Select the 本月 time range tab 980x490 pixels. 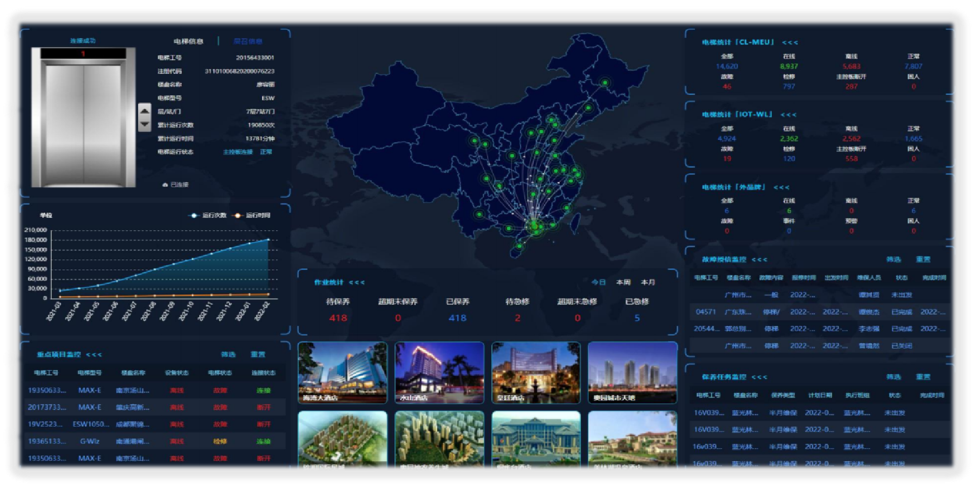tap(648, 282)
